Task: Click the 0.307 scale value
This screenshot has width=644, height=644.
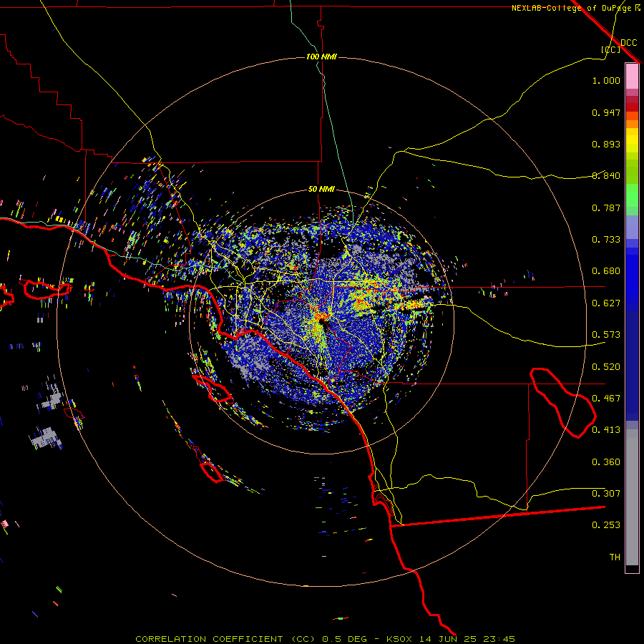Action: pyautogui.click(x=606, y=494)
